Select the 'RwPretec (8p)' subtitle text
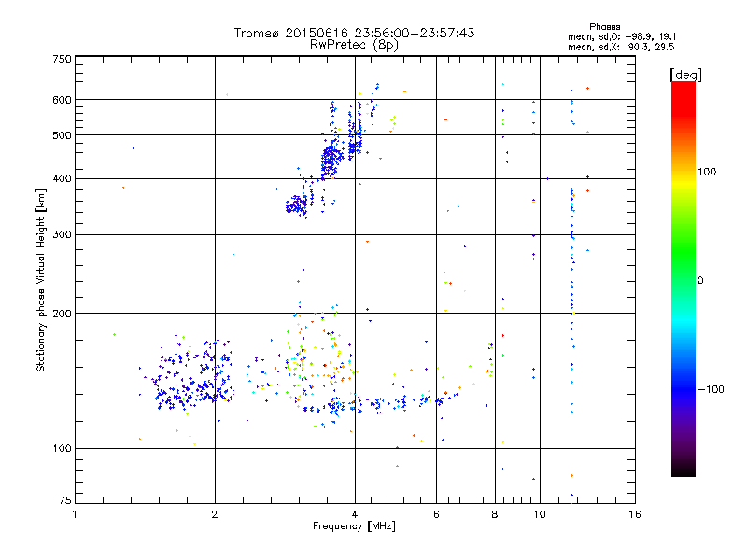Viewport: 747px width, 560px height. click(354, 45)
